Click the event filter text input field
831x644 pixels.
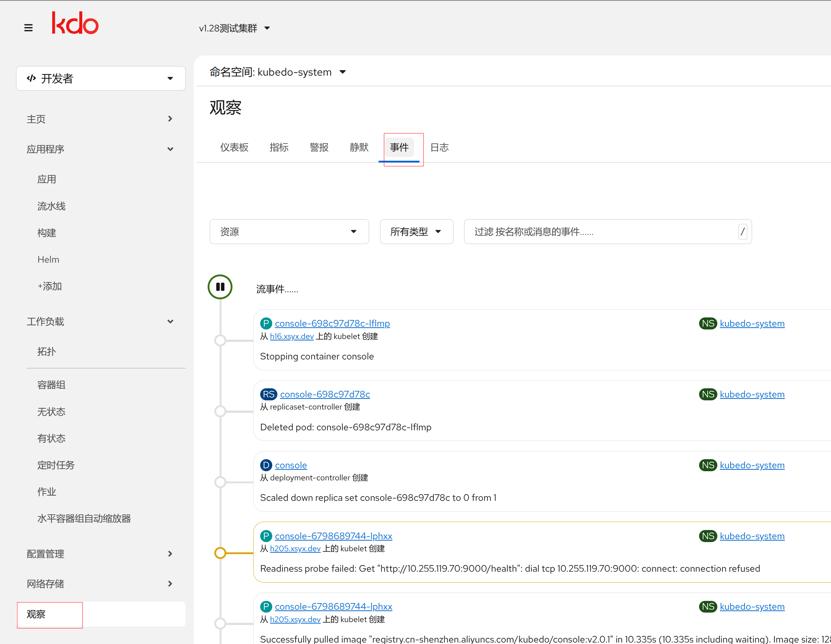(x=601, y=232)
